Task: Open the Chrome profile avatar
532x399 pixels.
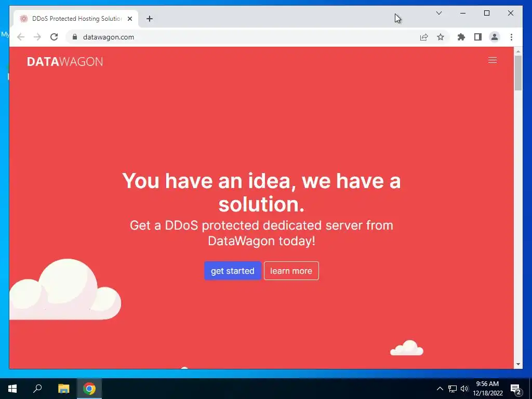Action: (495, 37)
